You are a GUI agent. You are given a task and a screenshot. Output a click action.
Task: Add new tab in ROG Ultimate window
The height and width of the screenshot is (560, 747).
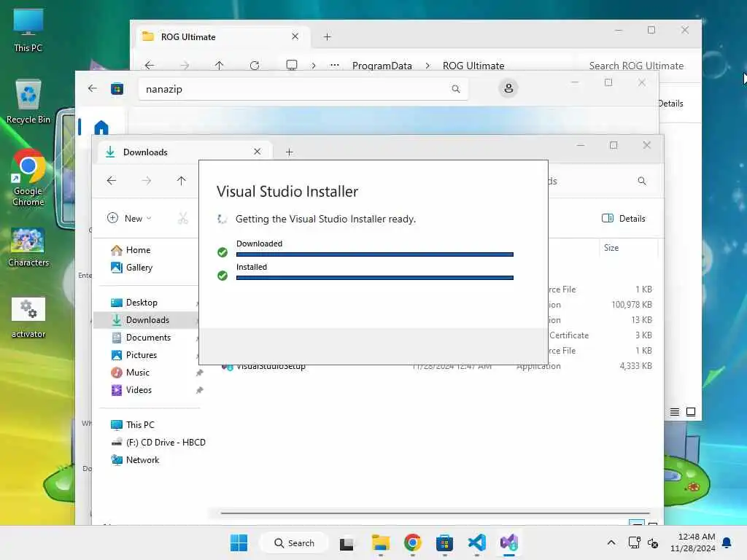tap(328, 36)
